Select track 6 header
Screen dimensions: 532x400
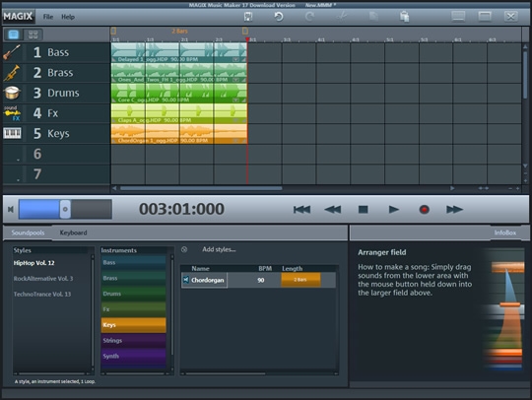pos(56,154)
